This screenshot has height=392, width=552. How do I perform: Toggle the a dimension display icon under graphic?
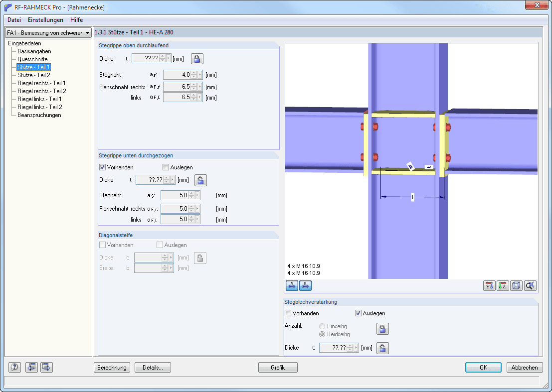click(305, 285)
